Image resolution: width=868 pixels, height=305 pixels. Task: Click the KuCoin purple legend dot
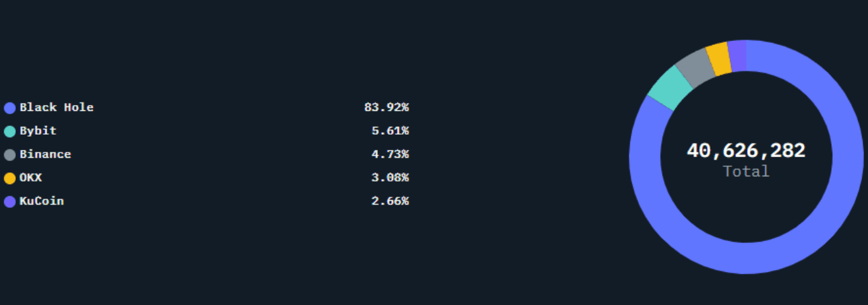click(x=10, y=201)
